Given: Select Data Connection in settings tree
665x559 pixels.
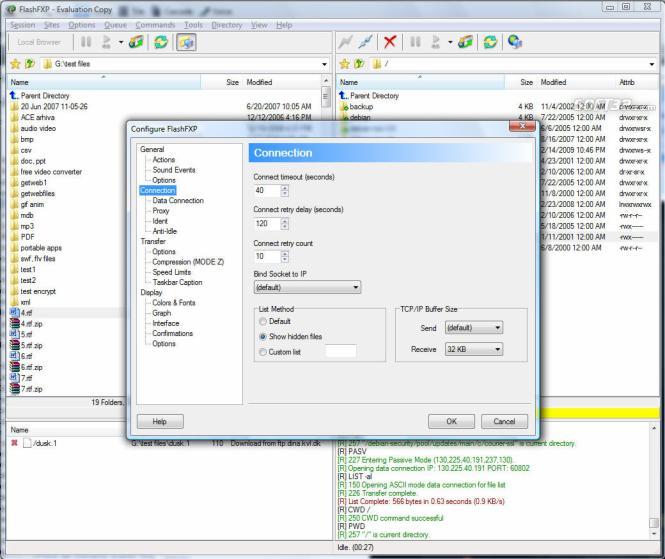Looking at the screenshot, I should (x=178, y=201).
